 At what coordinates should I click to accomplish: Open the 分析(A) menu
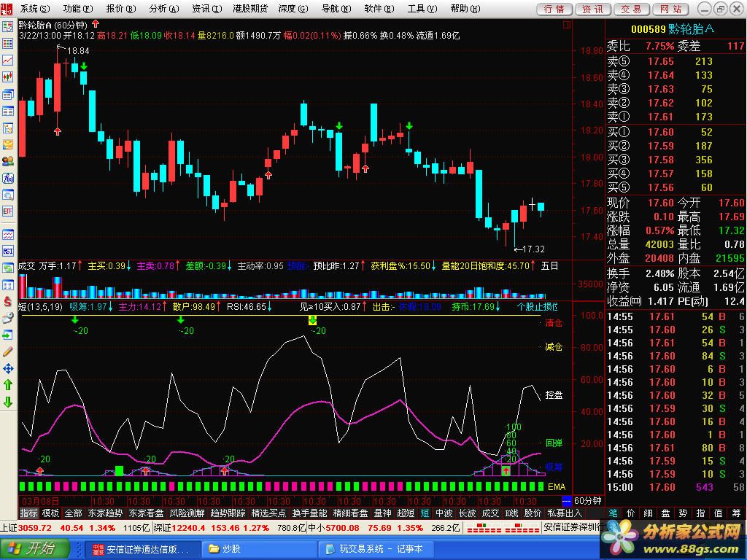[164, 9]
